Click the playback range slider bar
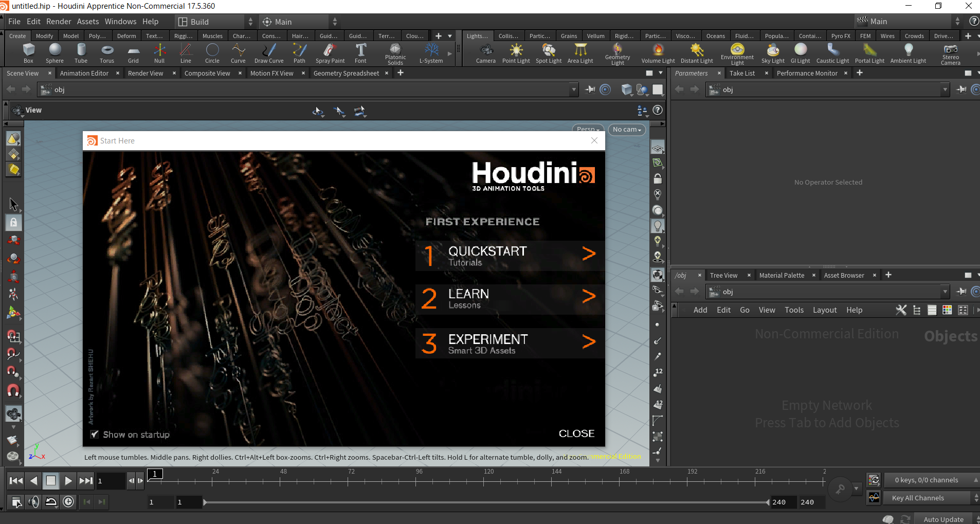980x524 pixels. (x=485, y=502)
